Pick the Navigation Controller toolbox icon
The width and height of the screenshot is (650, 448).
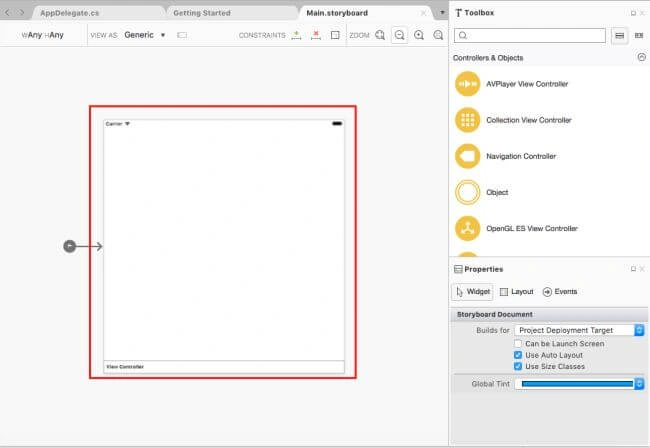(467, 156)
